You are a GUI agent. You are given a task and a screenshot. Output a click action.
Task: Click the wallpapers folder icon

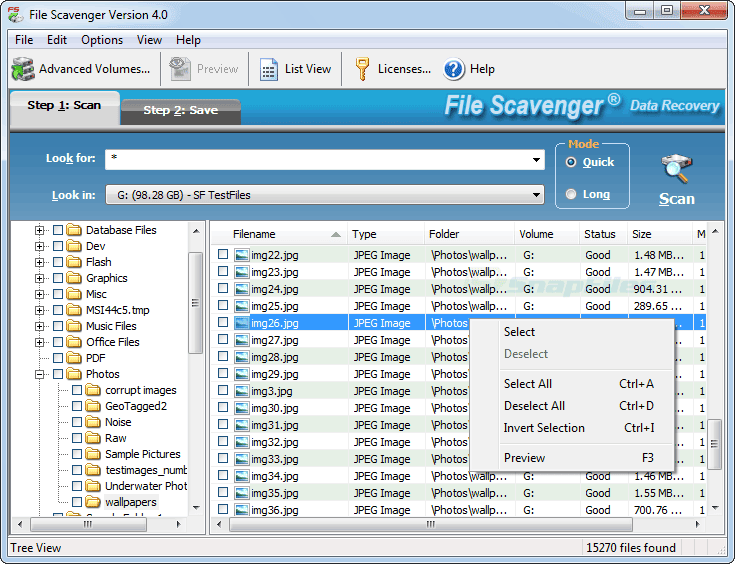click(x=93, y=502)
